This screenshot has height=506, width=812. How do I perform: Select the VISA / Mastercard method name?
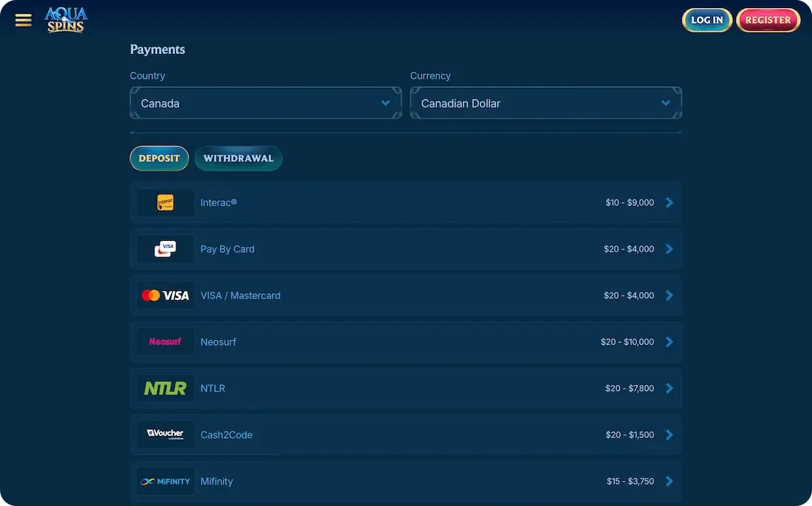tap(241, 295)
